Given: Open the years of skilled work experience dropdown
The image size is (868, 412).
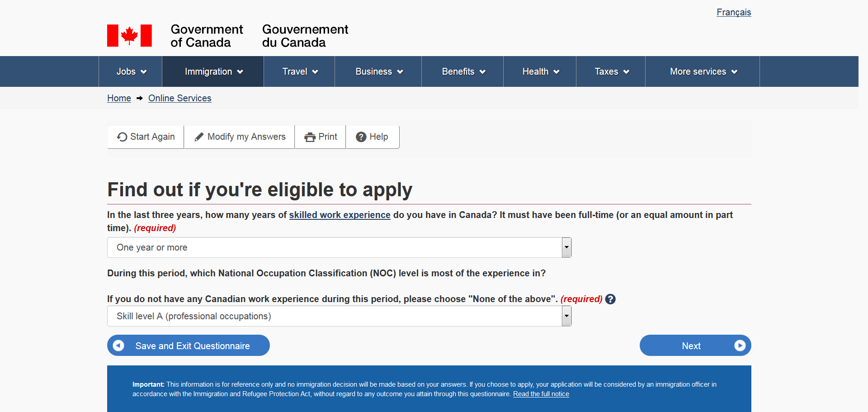Looking at the screenshot, I should point(339,247).
